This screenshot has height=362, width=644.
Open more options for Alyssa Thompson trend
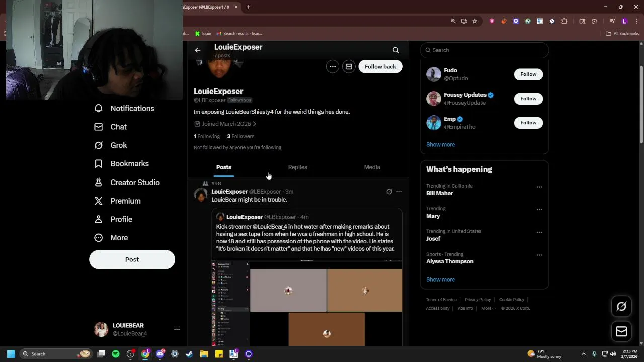pyautogui.click(x=539, y=255)
